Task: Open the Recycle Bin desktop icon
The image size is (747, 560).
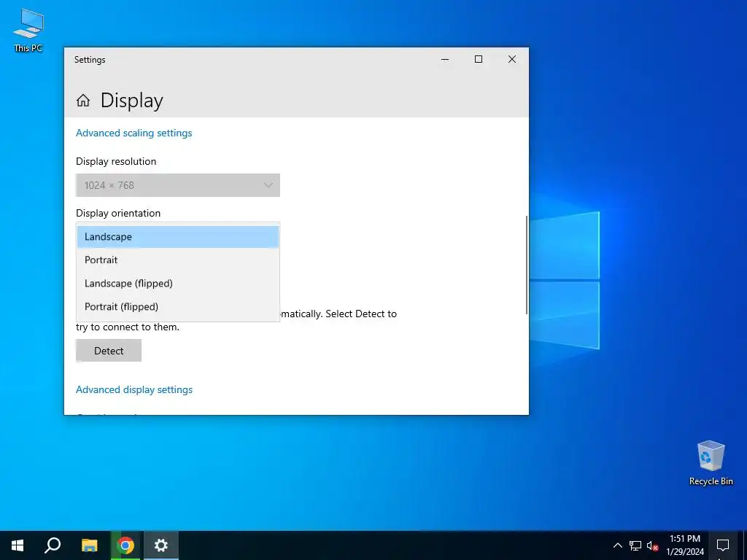Action: click(x=711, y=463)
